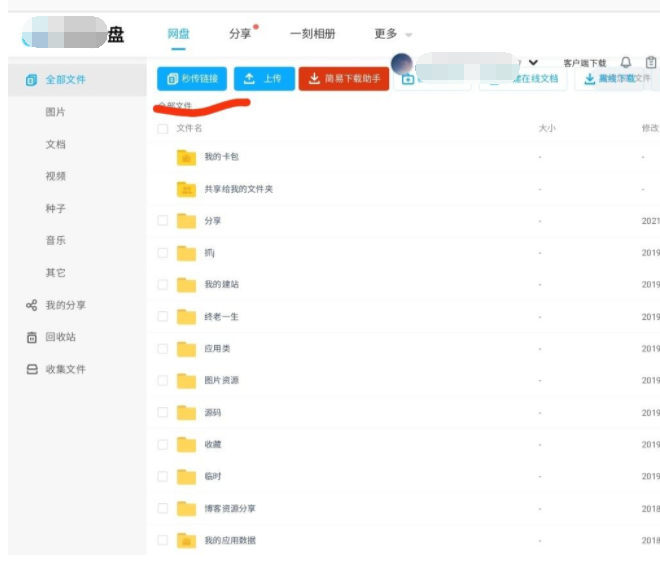The height and width of the screenshot is (561, 660).
Task: Filter by 音乐 in the sidebar
Action: pos(56,240)
